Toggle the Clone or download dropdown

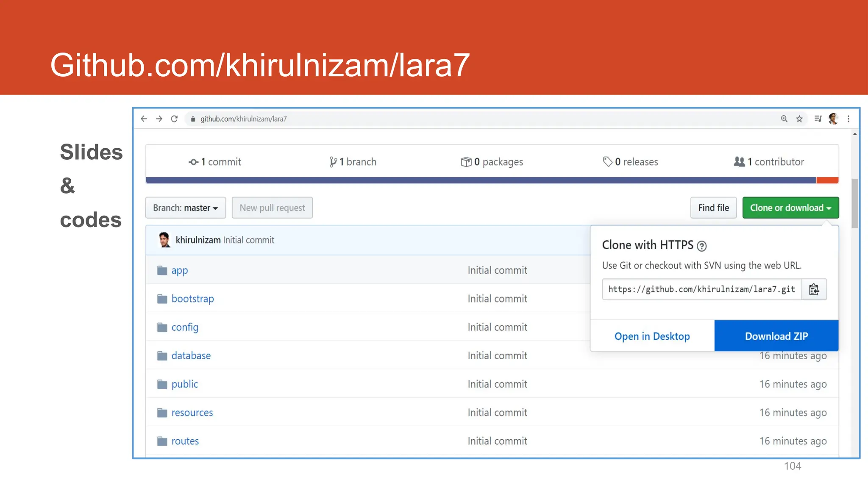(790, 208)
